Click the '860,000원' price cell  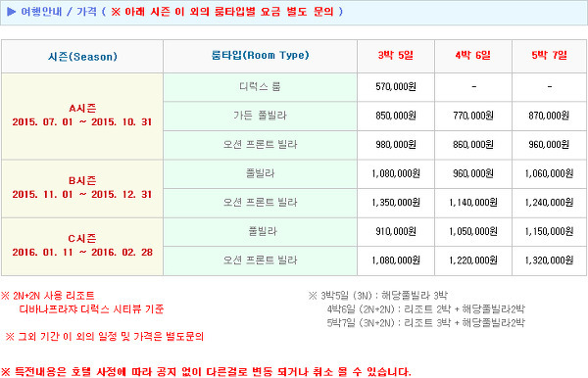473,145
